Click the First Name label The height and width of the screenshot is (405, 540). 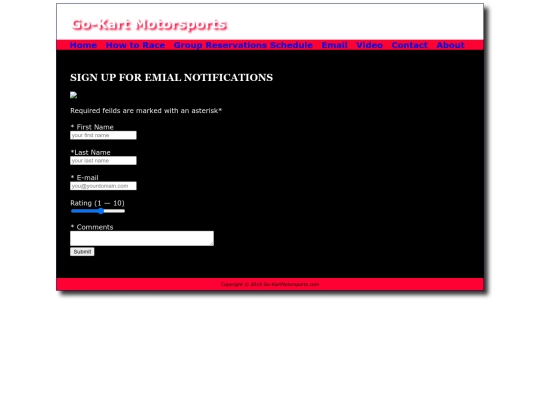(92, 127)
